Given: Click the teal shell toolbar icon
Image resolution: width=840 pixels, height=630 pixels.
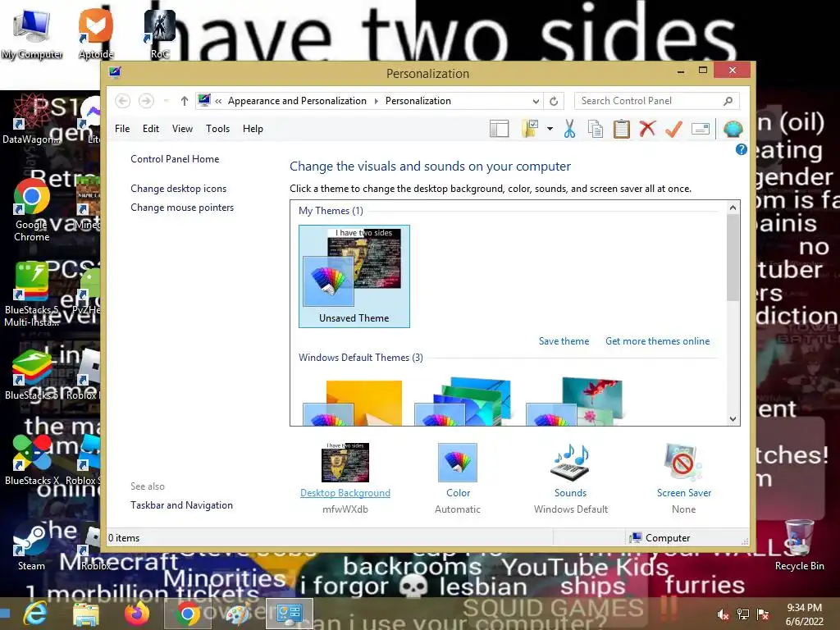Looking at the screenshot, I should point(733,129).
